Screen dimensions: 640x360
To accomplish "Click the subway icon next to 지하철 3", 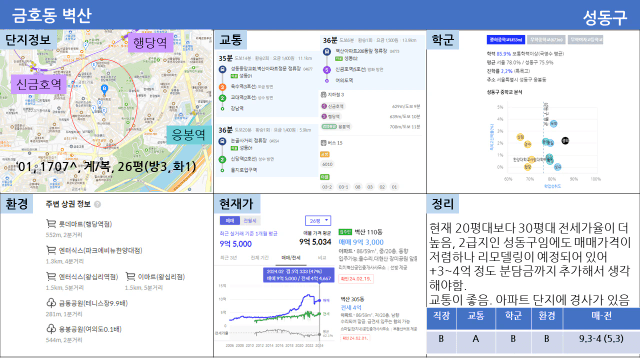I will point(323,95).
